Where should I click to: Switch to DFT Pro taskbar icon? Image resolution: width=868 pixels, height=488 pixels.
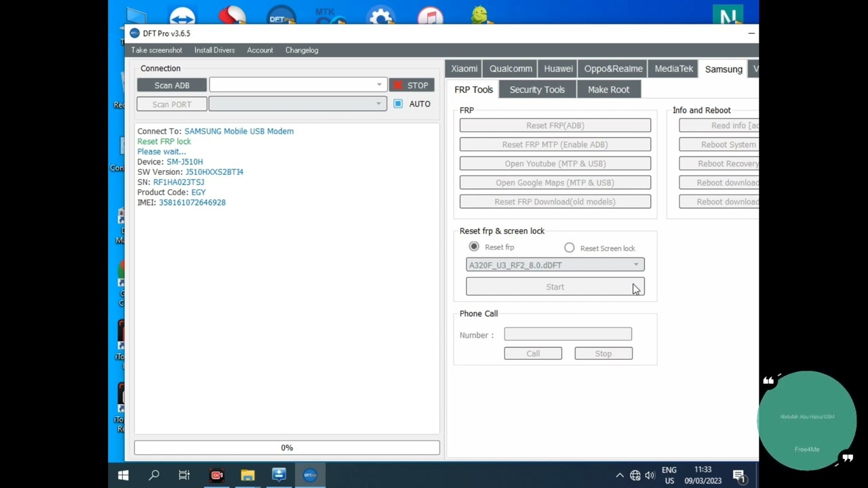click(310, 475)
